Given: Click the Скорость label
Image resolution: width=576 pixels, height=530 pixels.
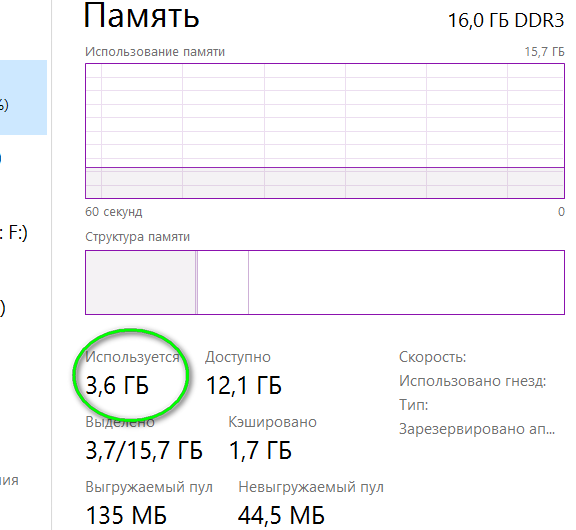Looking at the screenshot, I should (x=432, y=357).
